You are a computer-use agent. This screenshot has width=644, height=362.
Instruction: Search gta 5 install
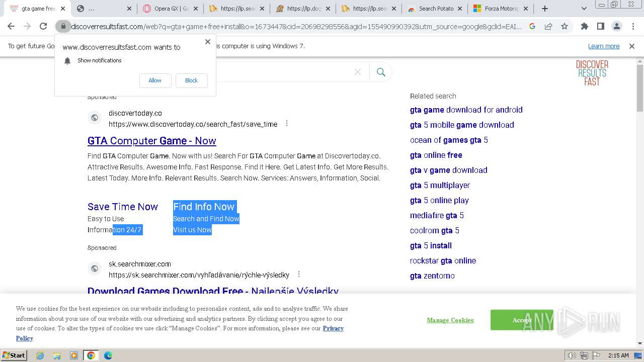(x=431, y=245)
